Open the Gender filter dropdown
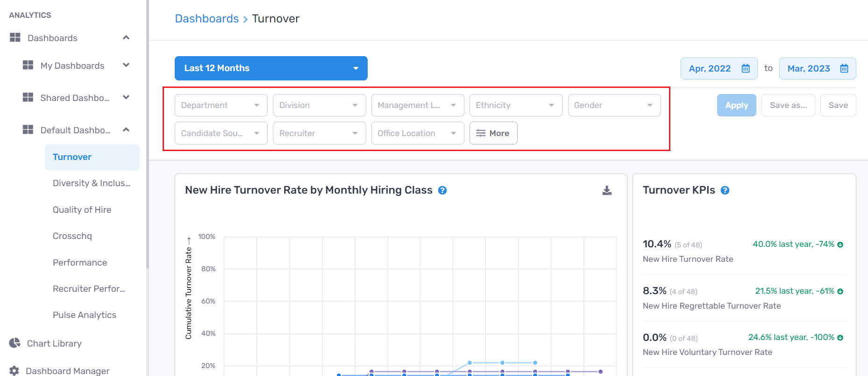 [x=614, y=105]
